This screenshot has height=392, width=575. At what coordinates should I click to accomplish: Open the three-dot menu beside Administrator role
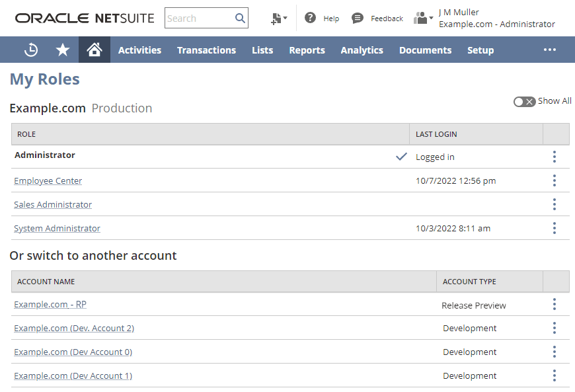pos(554,157)
